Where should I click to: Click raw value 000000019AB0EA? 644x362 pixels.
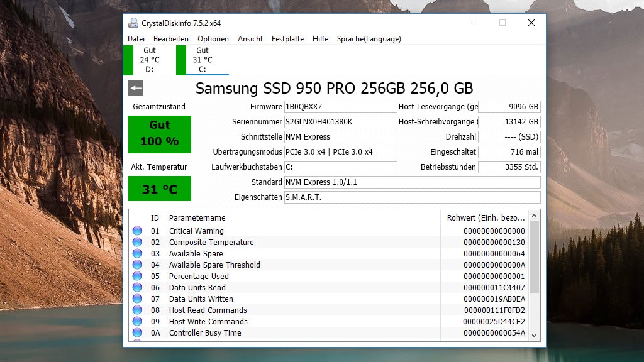click(494, 299)
